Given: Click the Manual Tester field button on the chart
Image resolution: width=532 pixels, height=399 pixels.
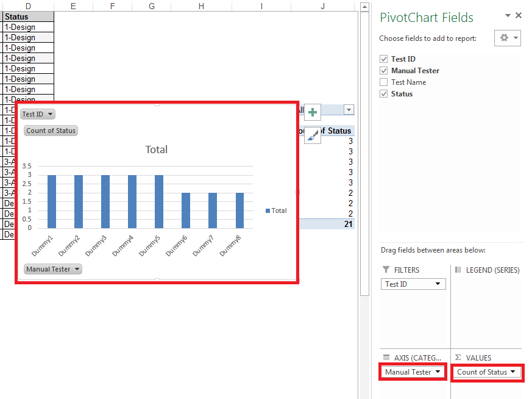Looking at the screenshot, I should (x=52, y=269).
